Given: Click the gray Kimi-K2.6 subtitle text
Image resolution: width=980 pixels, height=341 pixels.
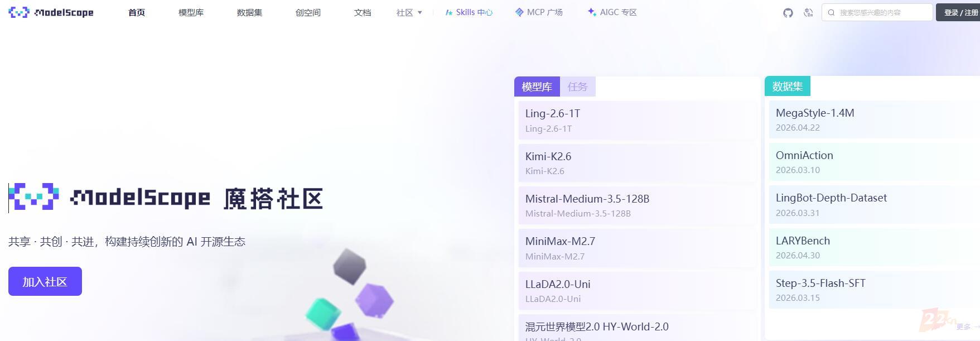Looking at the screenshot, I should (x=545, y=171).
